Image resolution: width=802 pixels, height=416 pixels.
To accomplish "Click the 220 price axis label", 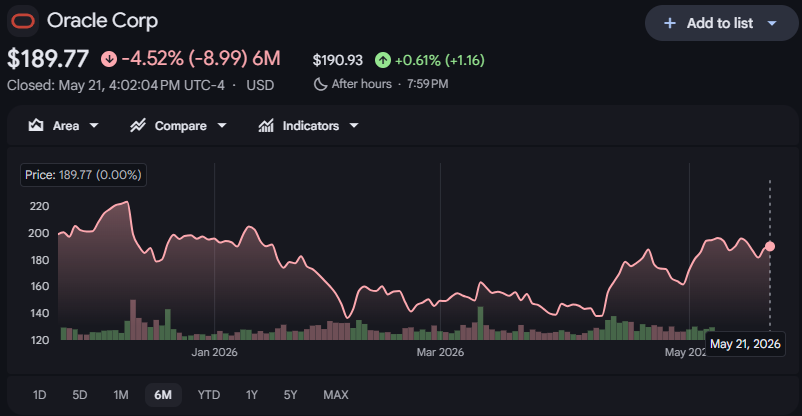I will coord(39,206).
